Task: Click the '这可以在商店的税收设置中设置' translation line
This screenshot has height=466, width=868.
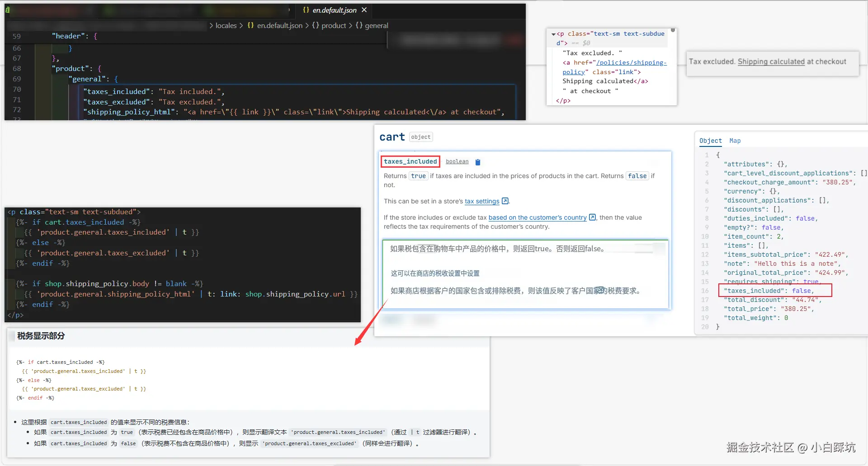Action: (435, 273)
